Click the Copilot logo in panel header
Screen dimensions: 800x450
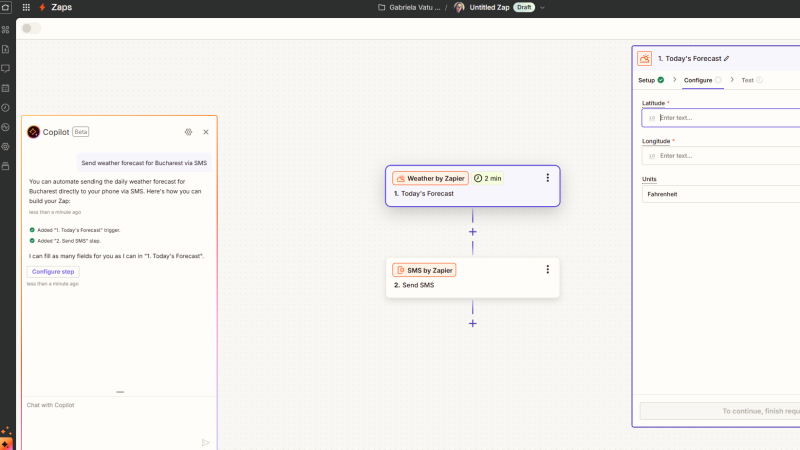[33, 132]
